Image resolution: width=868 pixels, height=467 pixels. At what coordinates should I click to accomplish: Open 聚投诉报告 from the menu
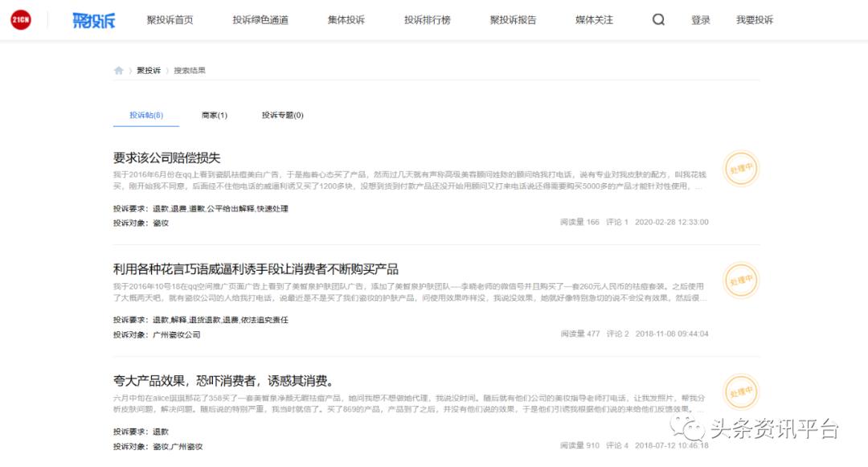click(x=512, y=18)
